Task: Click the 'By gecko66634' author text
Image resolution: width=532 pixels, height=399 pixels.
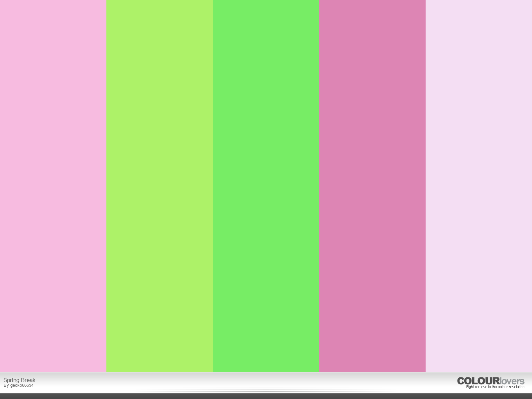Action: point(19,386)
